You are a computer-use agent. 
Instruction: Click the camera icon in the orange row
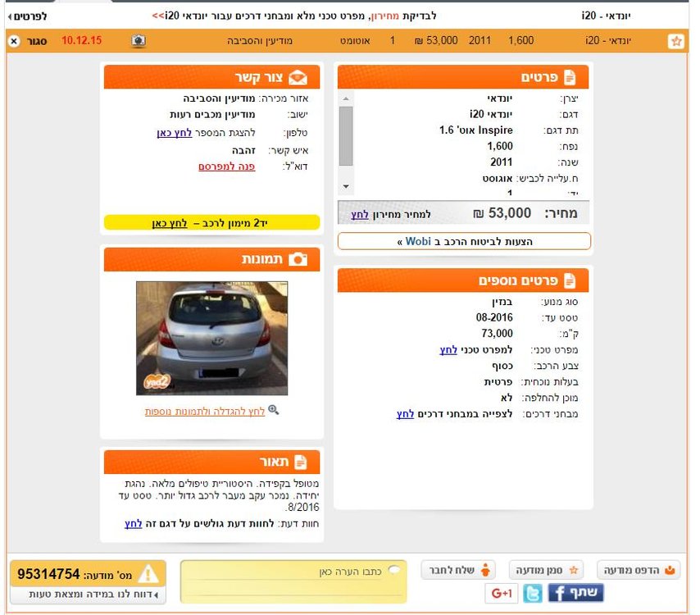(139, 41)
